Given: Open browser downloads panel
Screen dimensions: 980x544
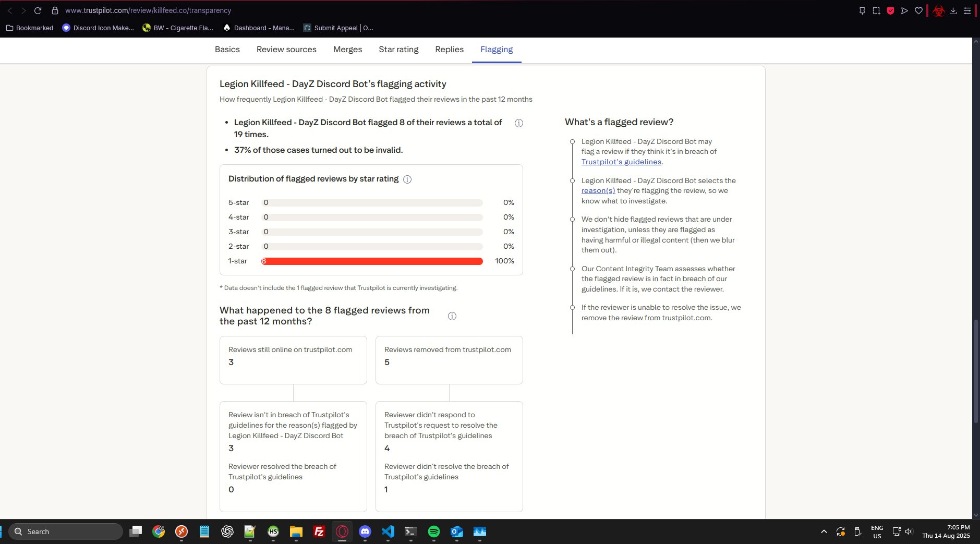Looking at the screenshot, I should click(x=953, y=10).
